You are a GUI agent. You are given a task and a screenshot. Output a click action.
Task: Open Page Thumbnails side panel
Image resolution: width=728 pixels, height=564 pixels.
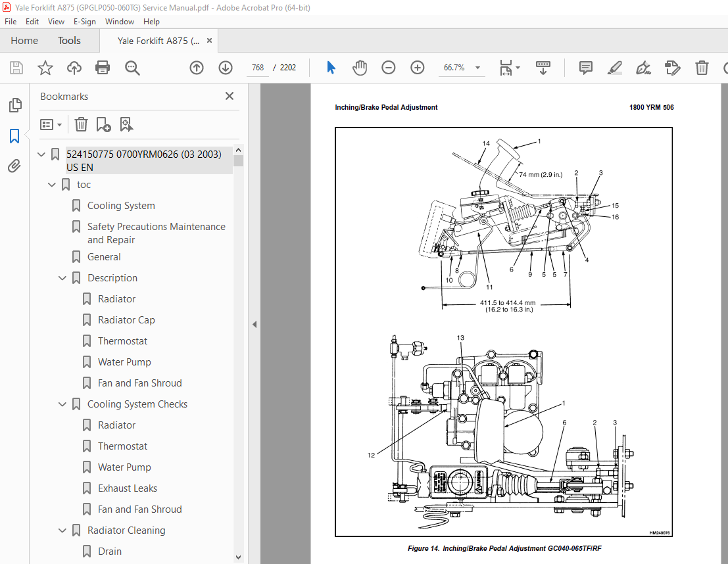[15, 105]
